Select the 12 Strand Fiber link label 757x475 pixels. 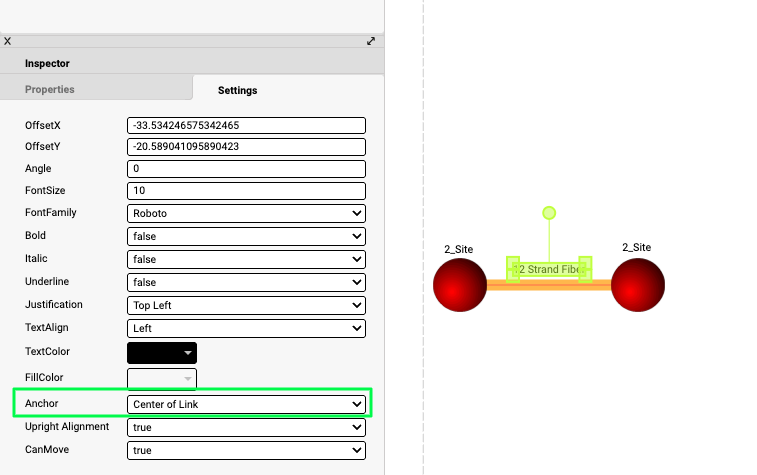(x=548, y=269)
